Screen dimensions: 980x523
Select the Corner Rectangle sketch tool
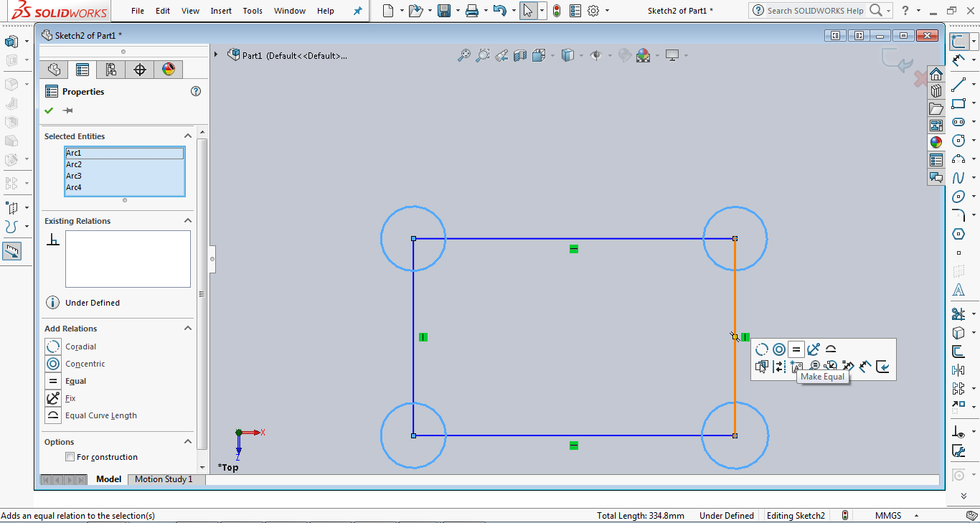point(958,103)
